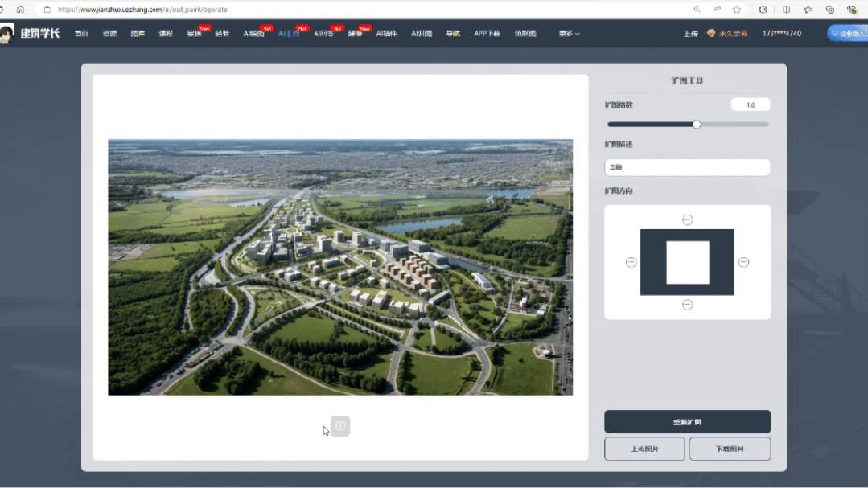Expand the 更多 dropdown menu
Viewport: 868px width, 488px height.
[569, 34]
